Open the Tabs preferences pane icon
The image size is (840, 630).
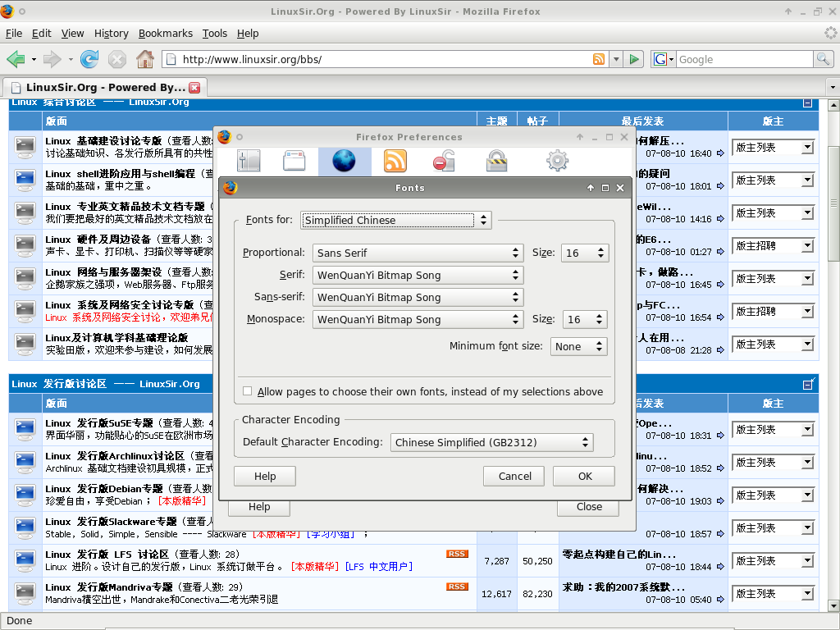coord(294,161)
